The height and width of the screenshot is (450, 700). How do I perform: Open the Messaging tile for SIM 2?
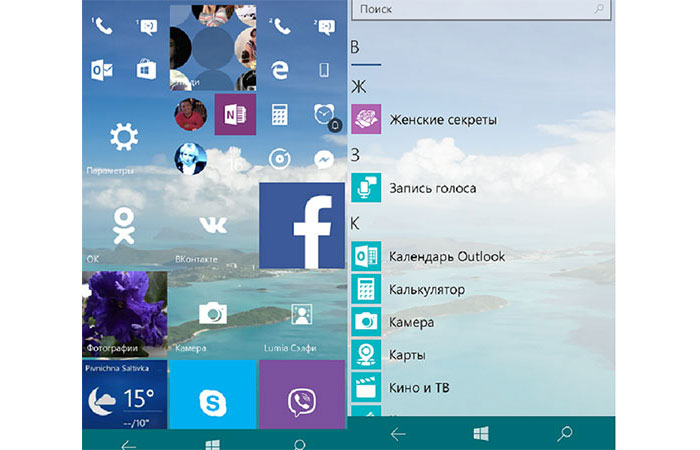click(325, 26)
